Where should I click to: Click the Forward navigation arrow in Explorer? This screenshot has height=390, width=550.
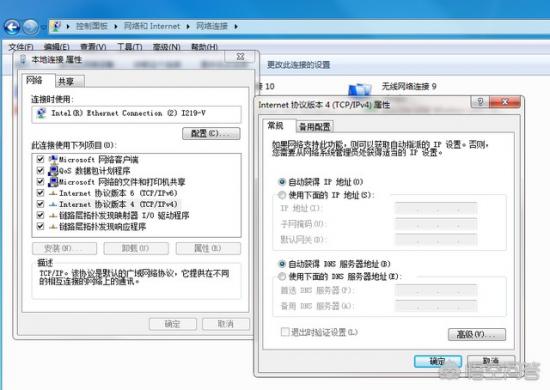point(31,27)
